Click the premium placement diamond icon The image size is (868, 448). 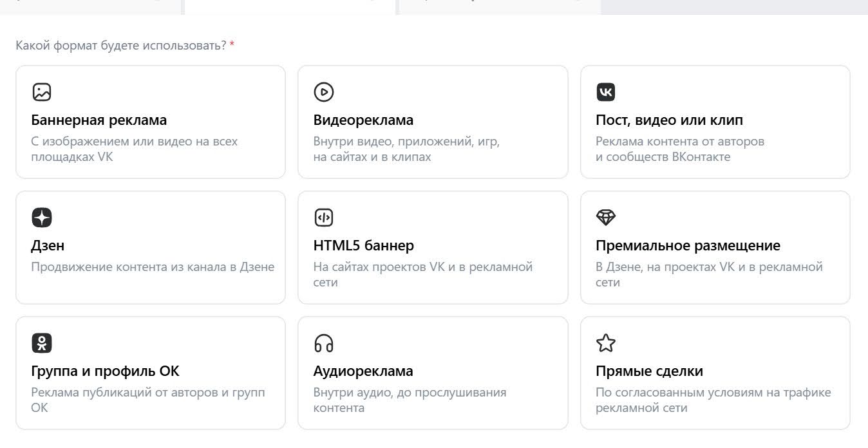click(606, 218)
